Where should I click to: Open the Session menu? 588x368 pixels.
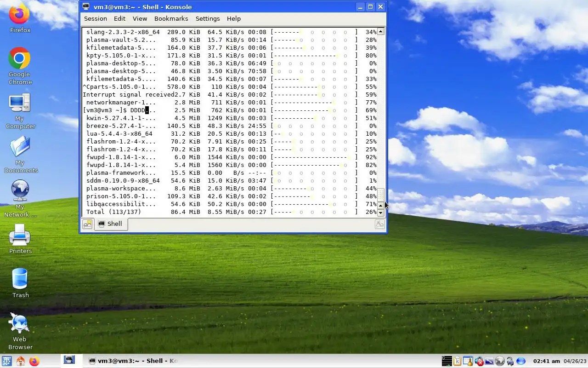(96, 18)
